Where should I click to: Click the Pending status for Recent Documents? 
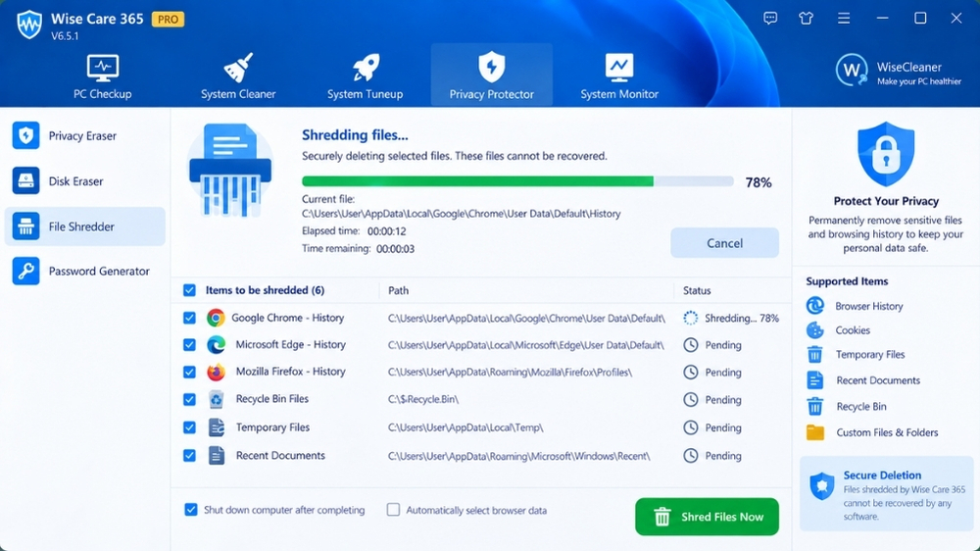[723, 456]
